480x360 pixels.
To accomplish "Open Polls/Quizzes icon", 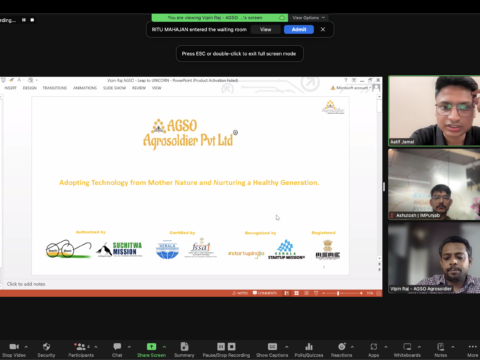I will [x=309, y=347].
